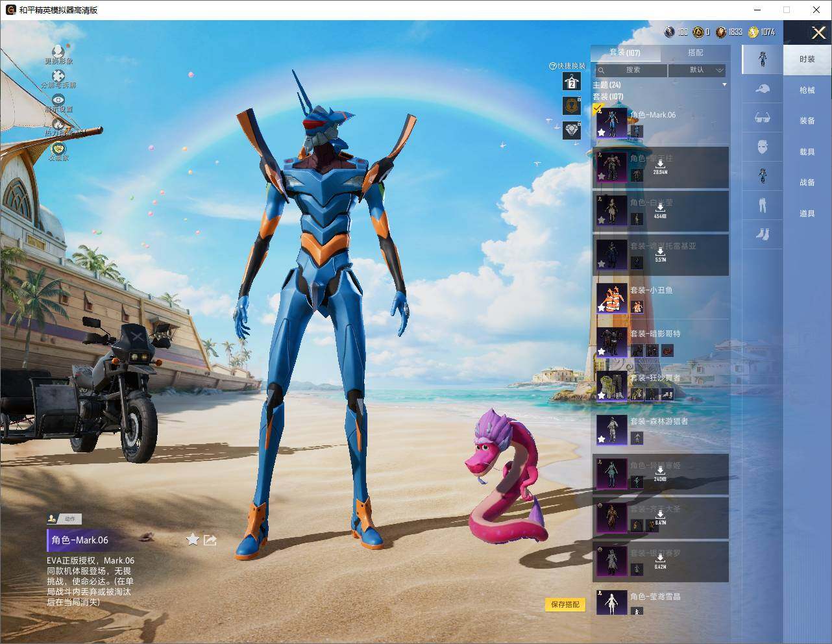Open quick-change wardrobe slot 2
The width and height of the screenshot is (832, 644).
[571, 82]
